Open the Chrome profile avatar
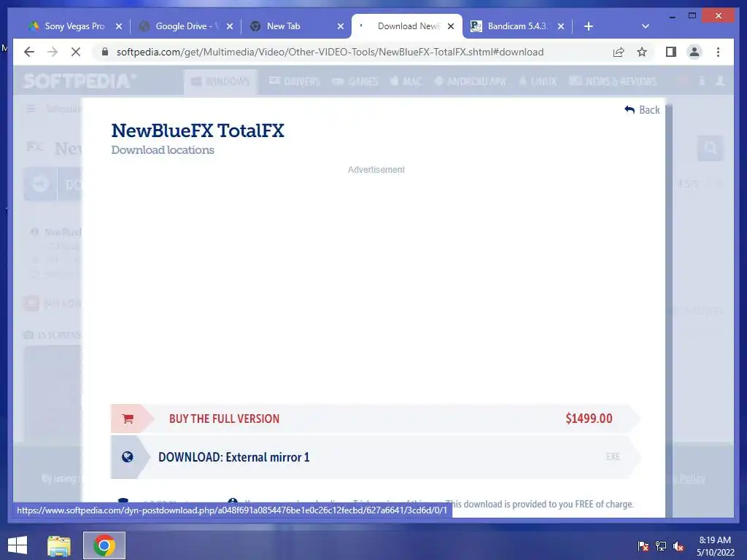747x560 pixels. (x=694, y=52)
